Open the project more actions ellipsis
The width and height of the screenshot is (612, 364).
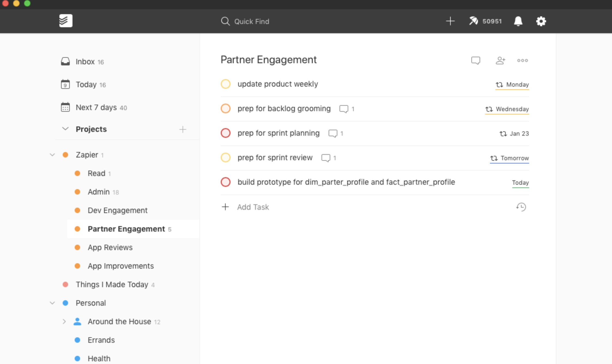[522, 60]
